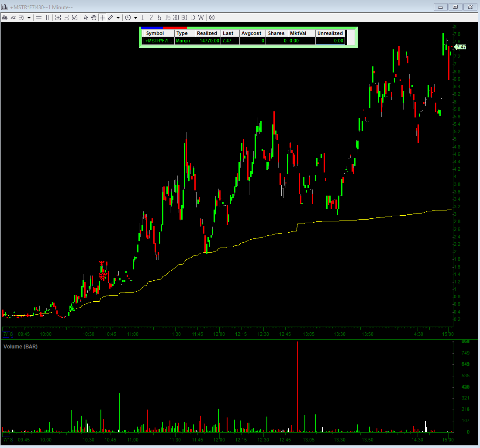Screen dimensions: 480x448
Task: Click the line study indicator icon
Action: click(x=13, y=18)
